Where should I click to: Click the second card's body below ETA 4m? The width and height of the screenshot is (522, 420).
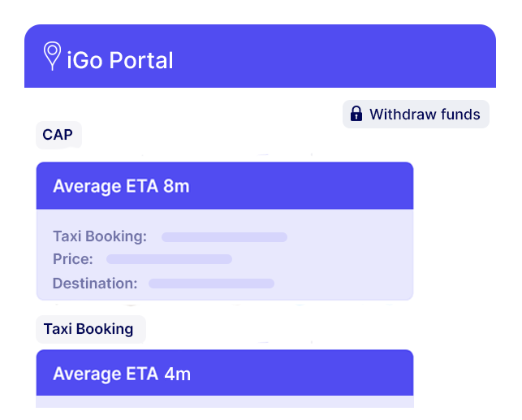point(224,401)
